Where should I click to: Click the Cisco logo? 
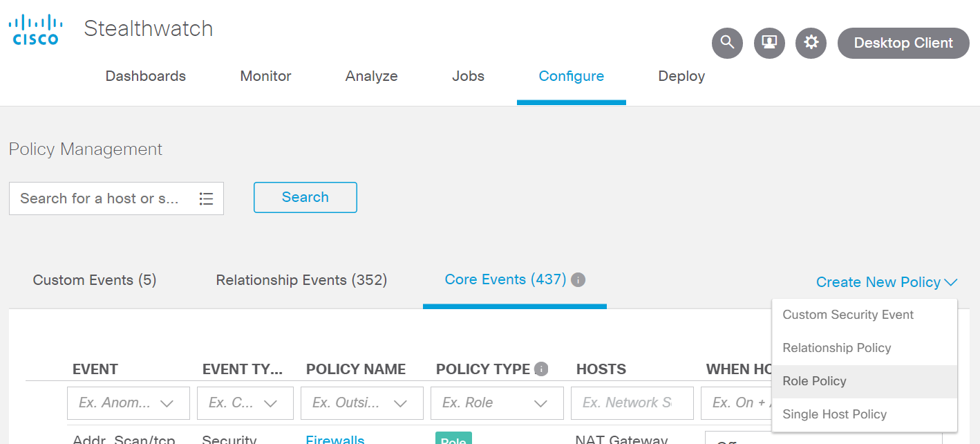tap(35, 30)
